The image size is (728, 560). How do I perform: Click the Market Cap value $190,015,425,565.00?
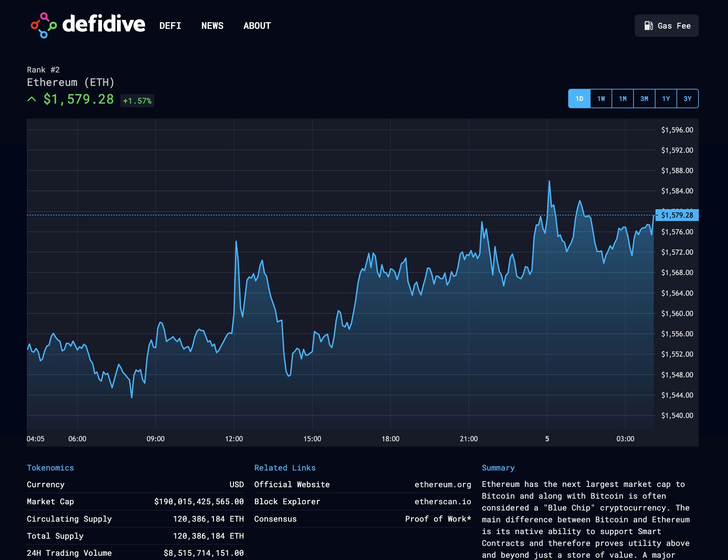click(x=199, y=501)
